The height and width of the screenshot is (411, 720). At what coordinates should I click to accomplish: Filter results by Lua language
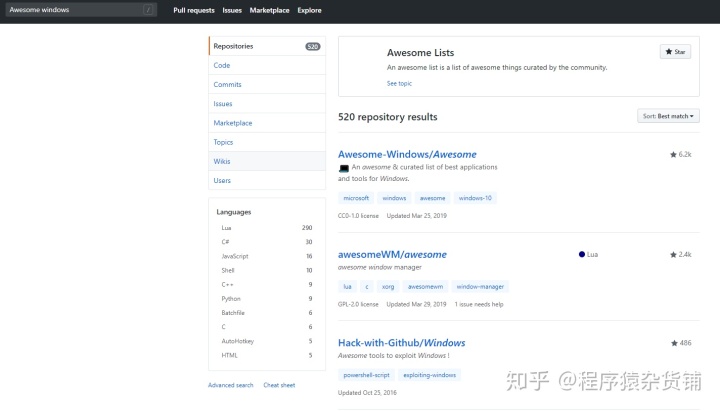point(267,228)
